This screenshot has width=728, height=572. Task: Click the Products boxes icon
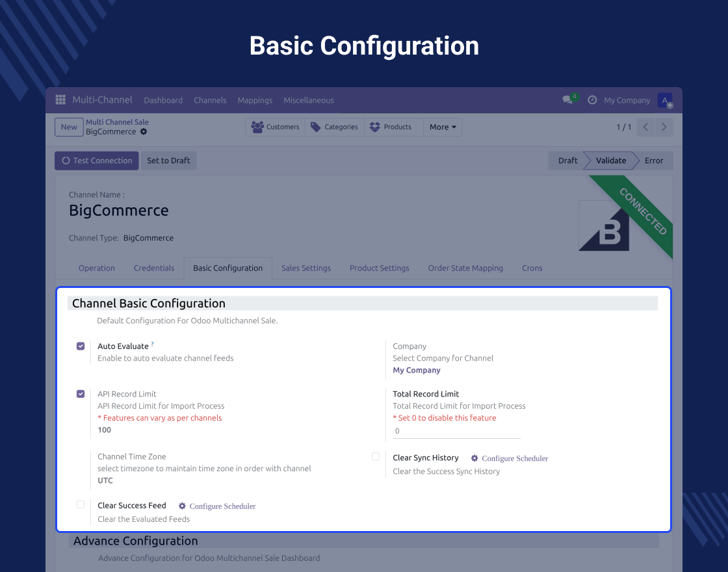[374, 127]
